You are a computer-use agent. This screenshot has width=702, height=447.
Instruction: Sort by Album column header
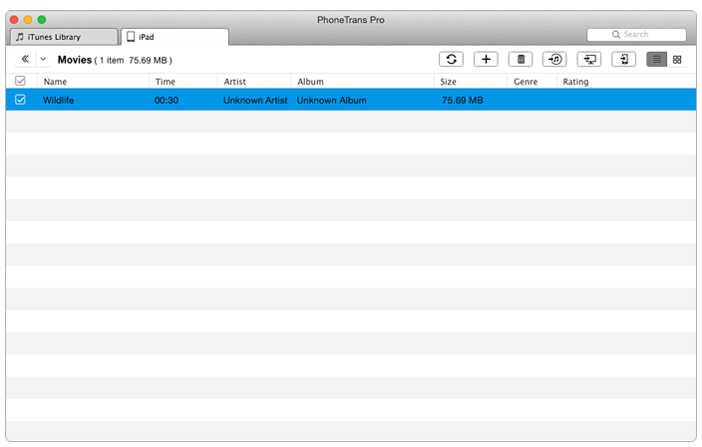pyautogui.click(x=310, y=82)
